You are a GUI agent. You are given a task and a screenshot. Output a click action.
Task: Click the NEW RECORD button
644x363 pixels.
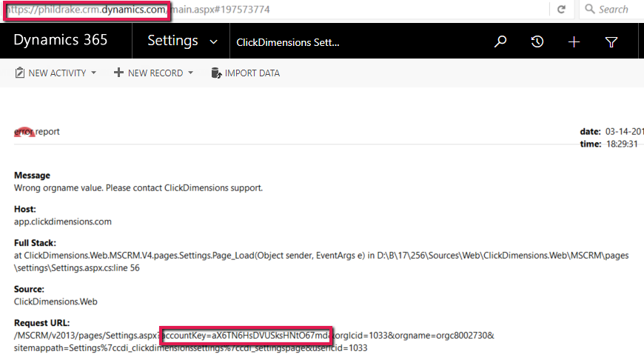[x=153, y=73]
